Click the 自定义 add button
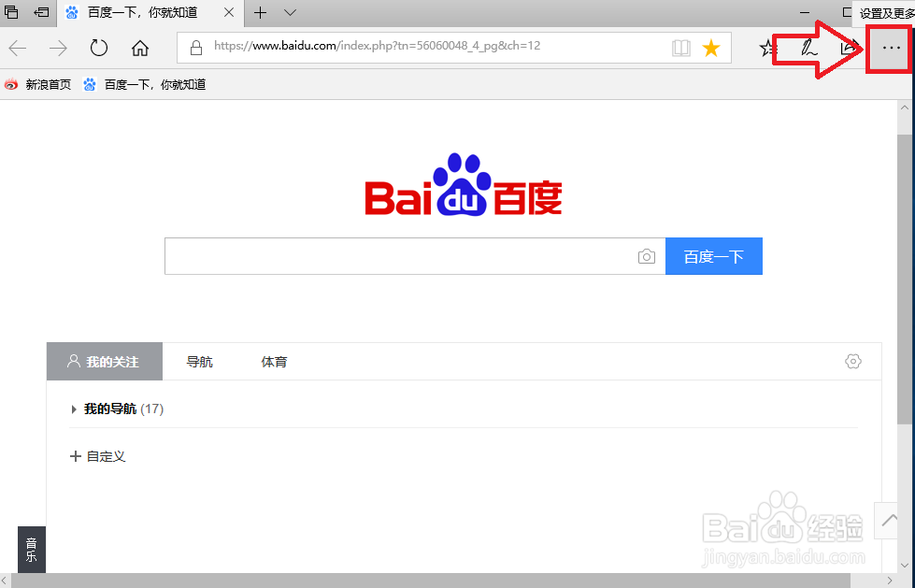This screenshot has height=588, width=915. (97, 456)
